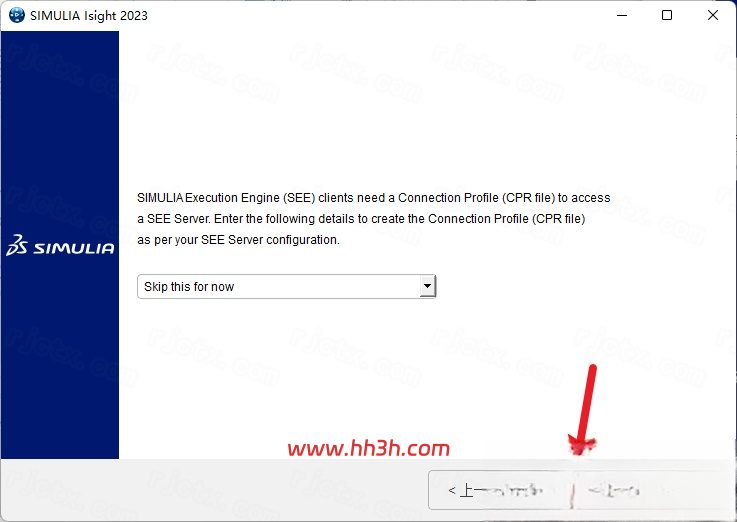Click the line "as per your SEE Server configuration."
737x522 pixels.
pos(238,240)
